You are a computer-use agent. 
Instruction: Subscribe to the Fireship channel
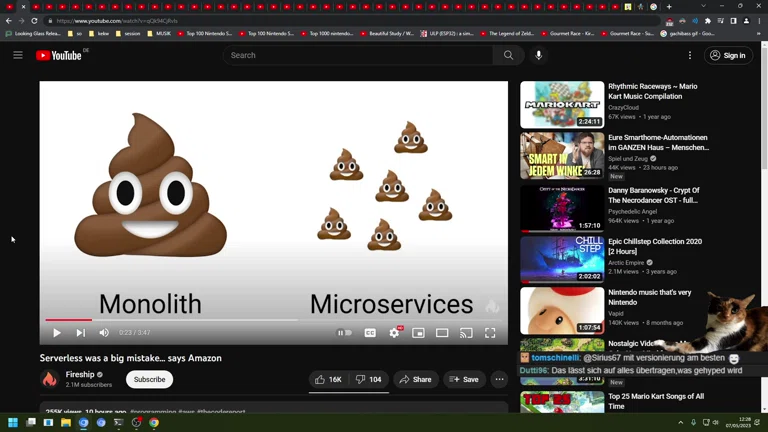click(x=149, y=379)
